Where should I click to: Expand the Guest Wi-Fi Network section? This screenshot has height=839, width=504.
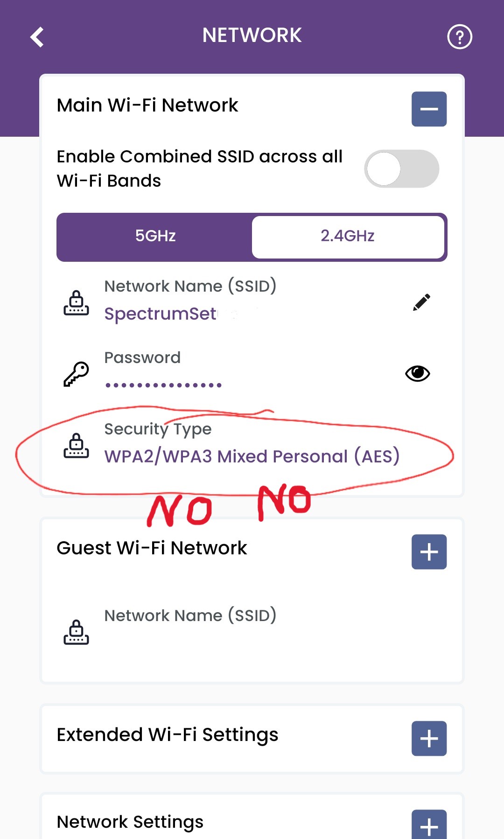(x=429, y=552)
